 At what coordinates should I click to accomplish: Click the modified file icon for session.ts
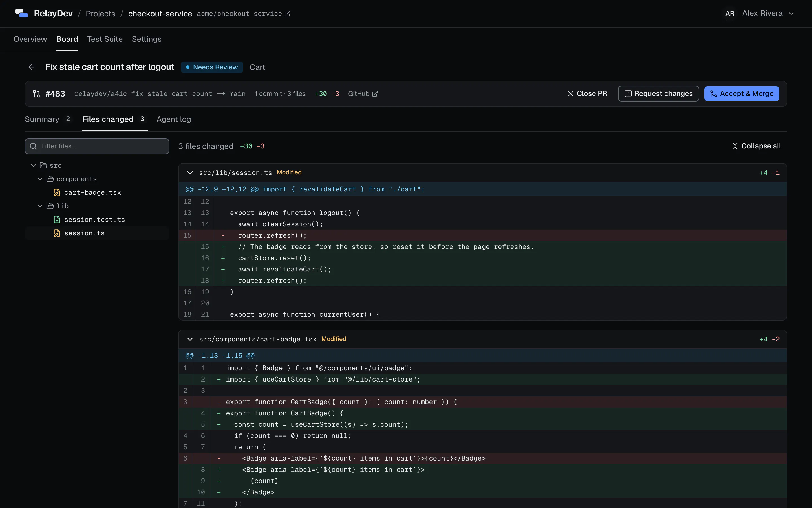click(x=57, y=233)
